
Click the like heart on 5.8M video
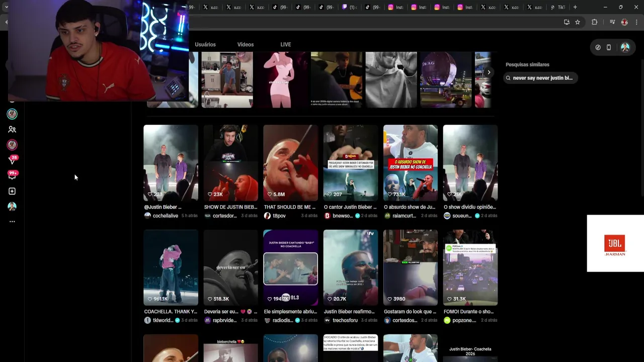tap(270, 194)
